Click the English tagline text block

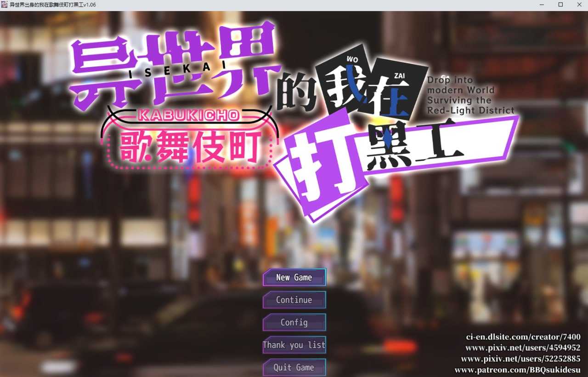[470, 95]
